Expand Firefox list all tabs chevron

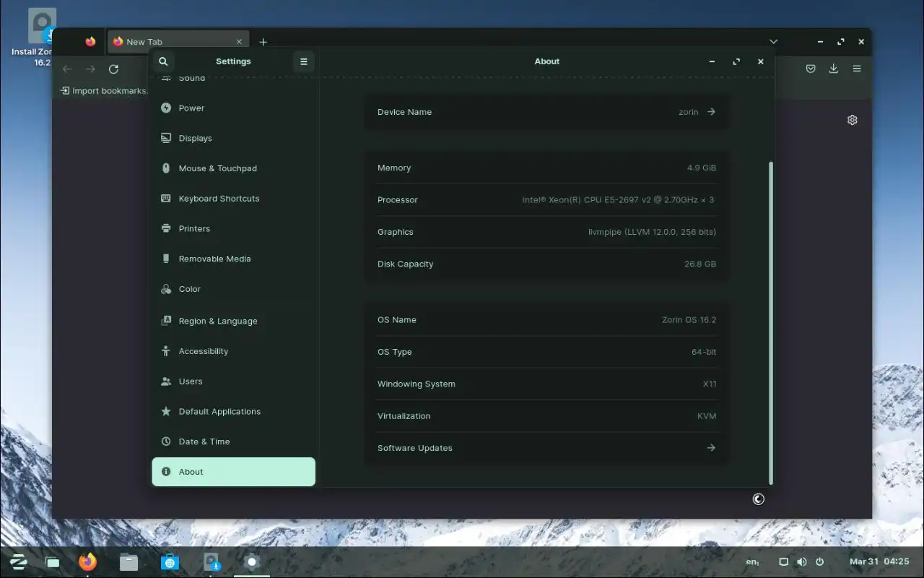773,42
